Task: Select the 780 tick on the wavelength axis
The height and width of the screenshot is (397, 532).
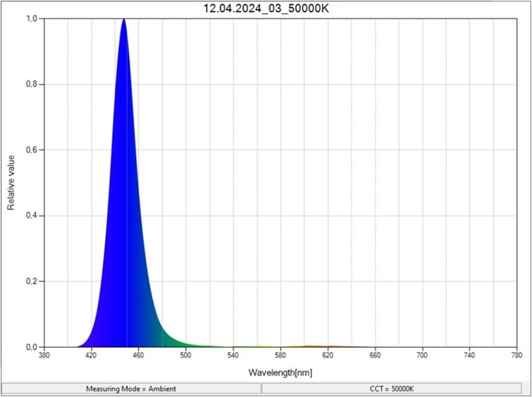Action: pos(516,356)
